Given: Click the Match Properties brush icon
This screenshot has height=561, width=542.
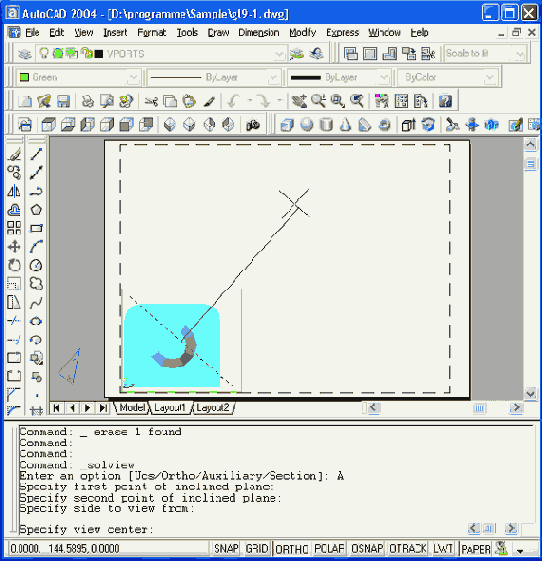Looking at the screenshot, I should tap(209, 102).
